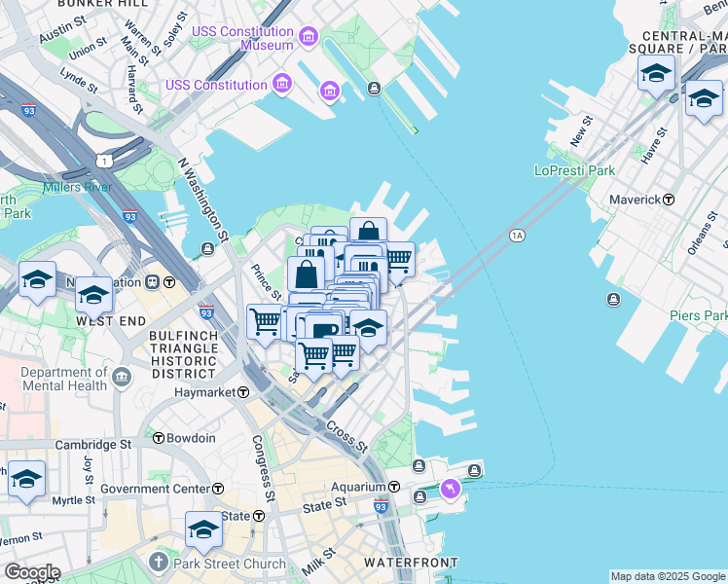
Task: Click the Congress St street label
Action: coord(264,468)
